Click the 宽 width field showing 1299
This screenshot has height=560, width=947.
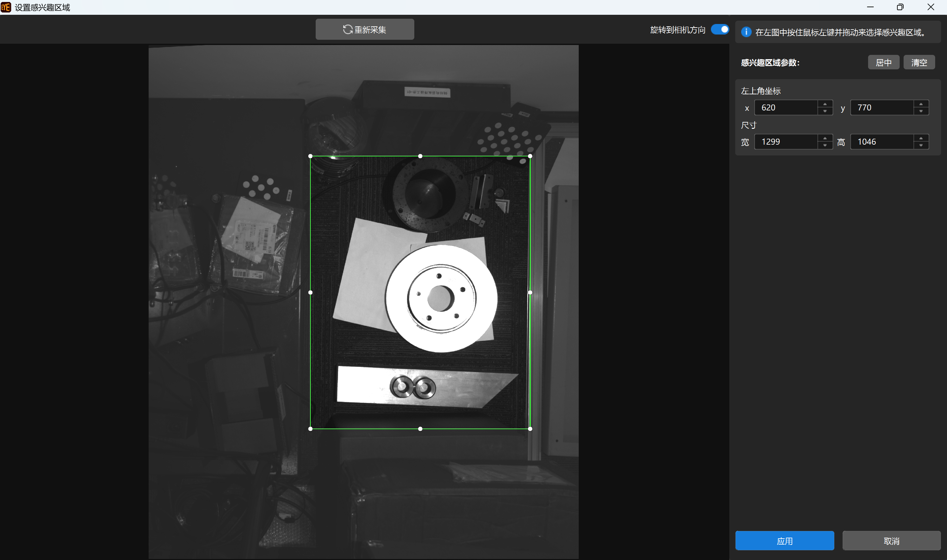coord(786,142)
